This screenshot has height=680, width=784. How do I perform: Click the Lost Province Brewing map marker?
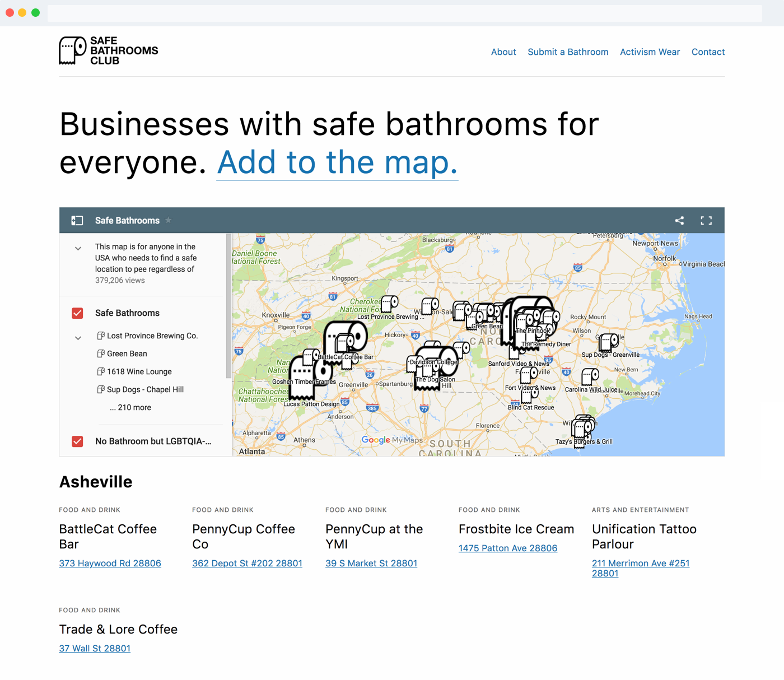pos(390,305)
